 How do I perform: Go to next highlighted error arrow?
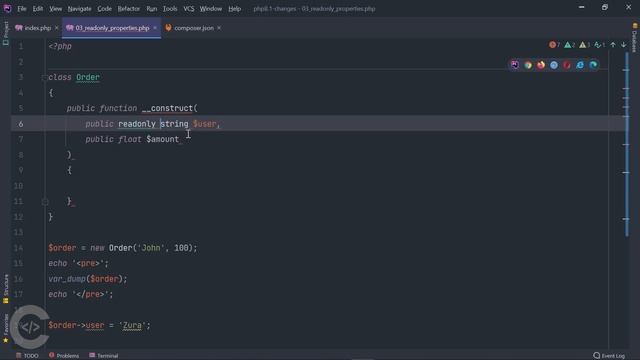[624, 45]
